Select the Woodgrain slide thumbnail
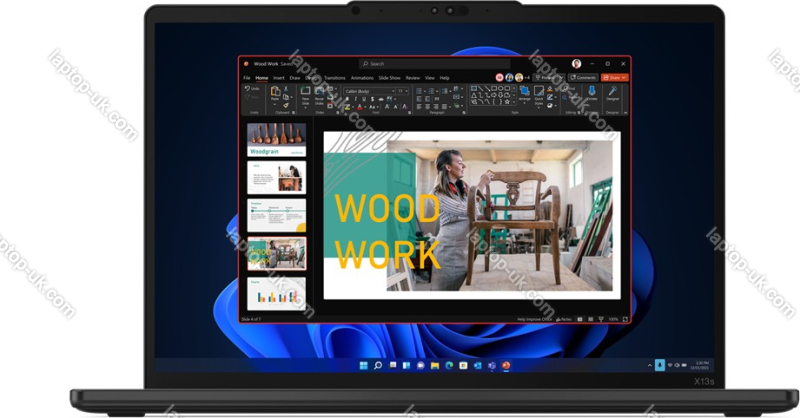This screenshot has height=418, width=800. point(276,139)
